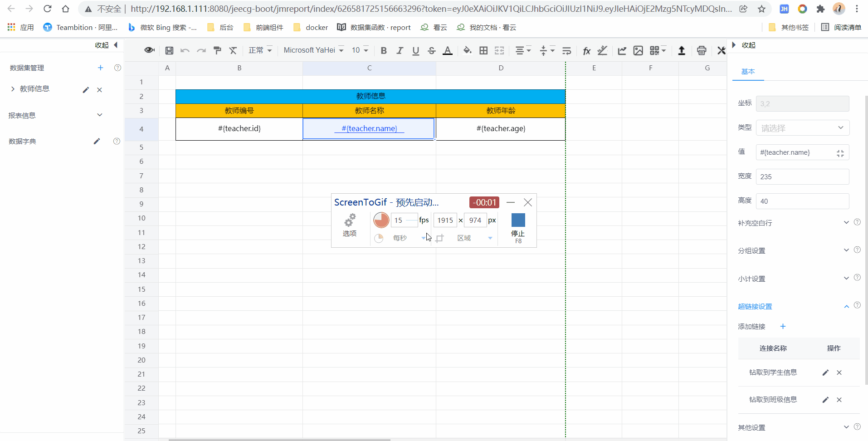Viewport: 868px width, 441px height.
Task: Edit the 钻取到班级信息 link
Action: click(x=825, y=400)
